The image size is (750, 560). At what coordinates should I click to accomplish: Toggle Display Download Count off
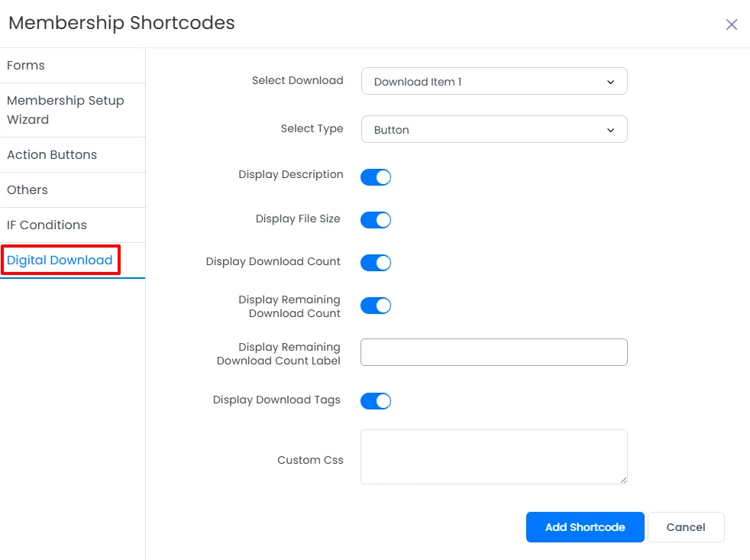tap(375, 262)
